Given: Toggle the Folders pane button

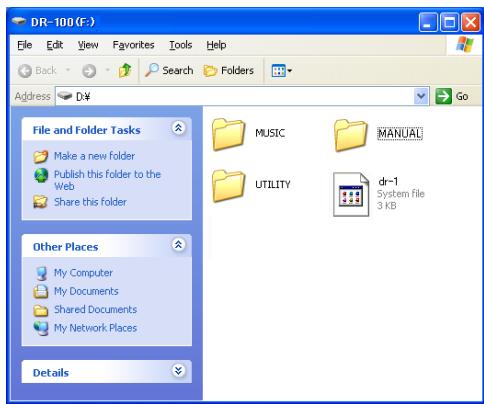Looking at the screenshot, I should [x=229, y=70].
